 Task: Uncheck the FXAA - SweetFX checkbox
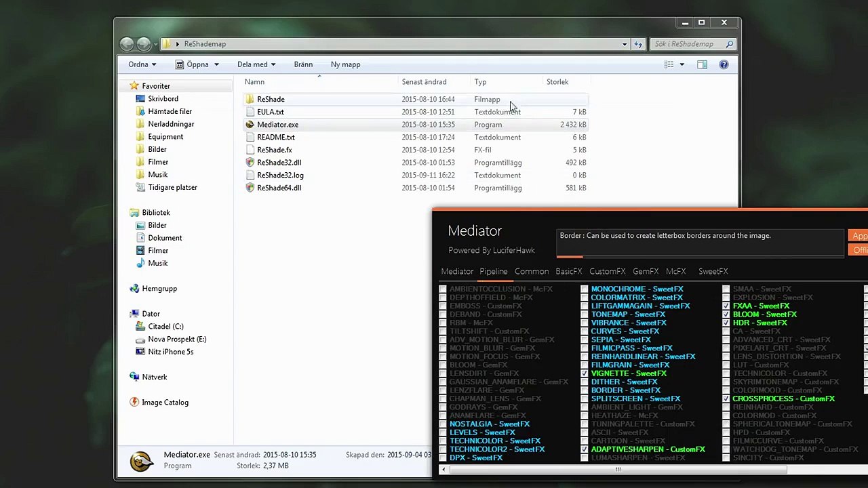726,306
